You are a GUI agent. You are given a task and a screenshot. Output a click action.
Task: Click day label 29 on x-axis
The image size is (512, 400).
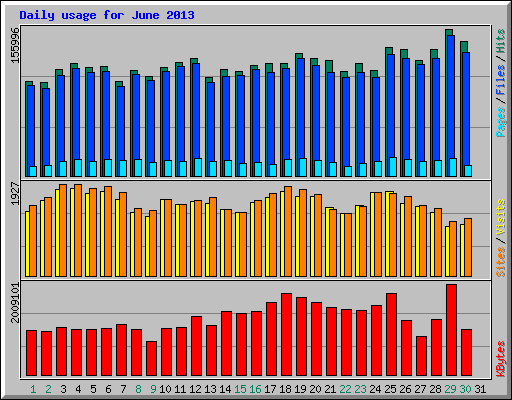[450, 389]
